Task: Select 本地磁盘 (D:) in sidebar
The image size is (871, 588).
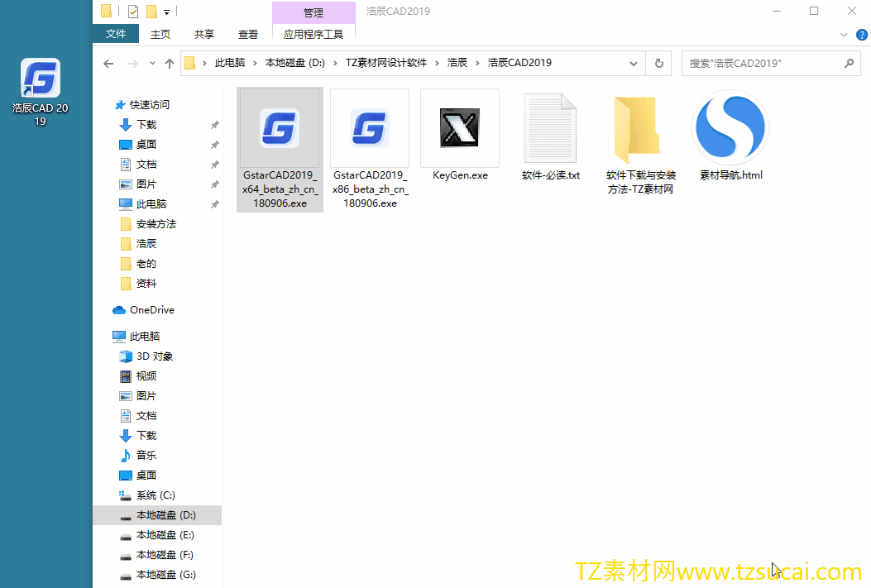Action: pyautogui.click(x=165, y=515)
